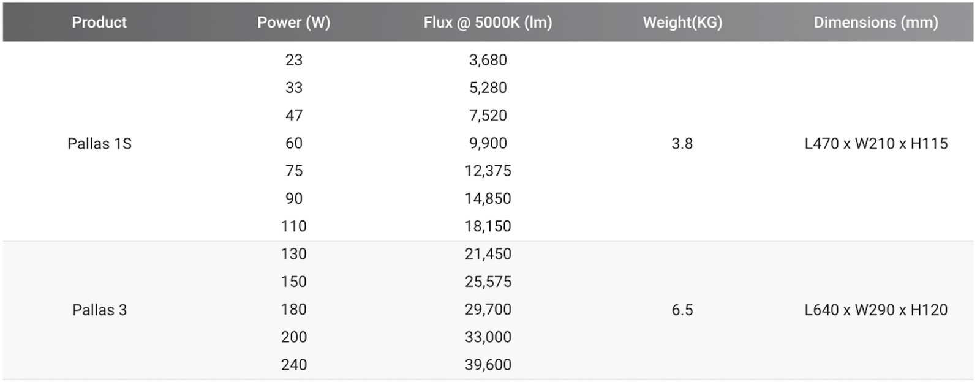Select the 25,575 flux value
980x388 pixels.
coord(488,282)
